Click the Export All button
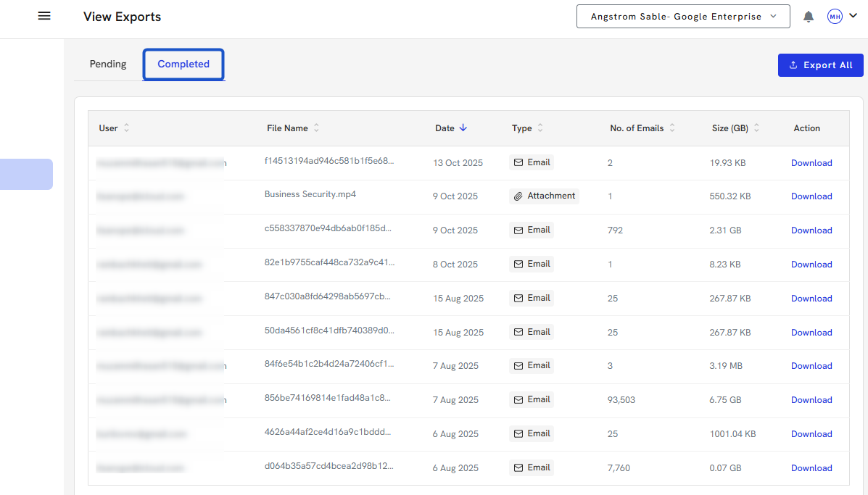Image resolution: width=868 pixels, height=495 pixels. point(820,65)
